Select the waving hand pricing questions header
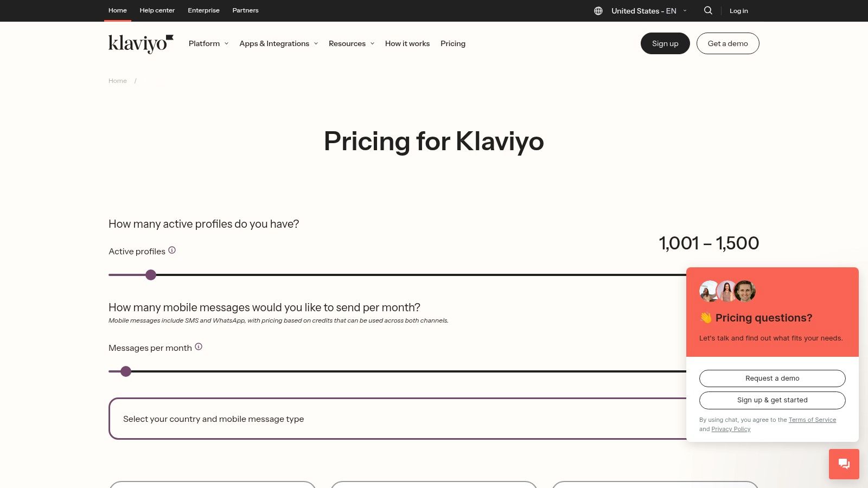868x488 pixels. coord(756,318)
